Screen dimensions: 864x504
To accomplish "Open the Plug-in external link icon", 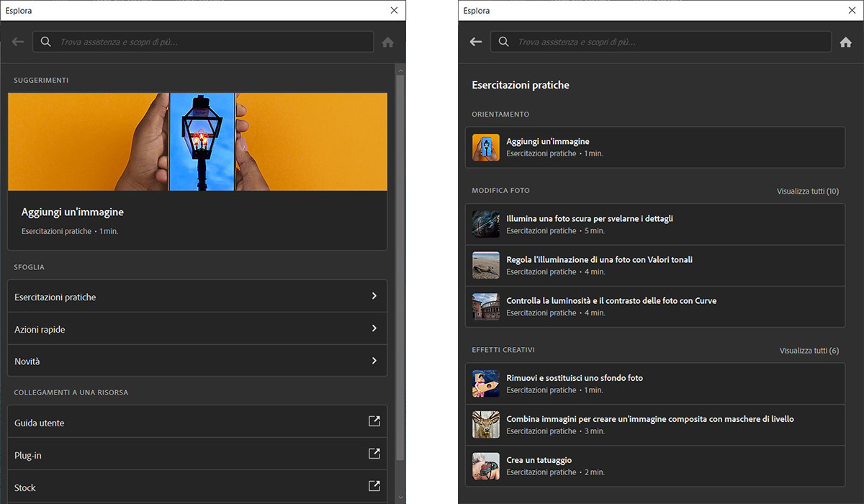I will [374, 454].
